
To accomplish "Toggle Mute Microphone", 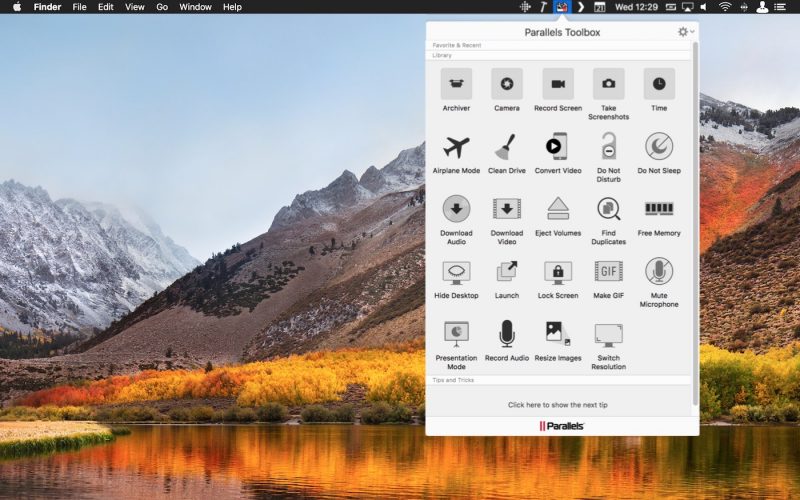I will click(659, 282).
